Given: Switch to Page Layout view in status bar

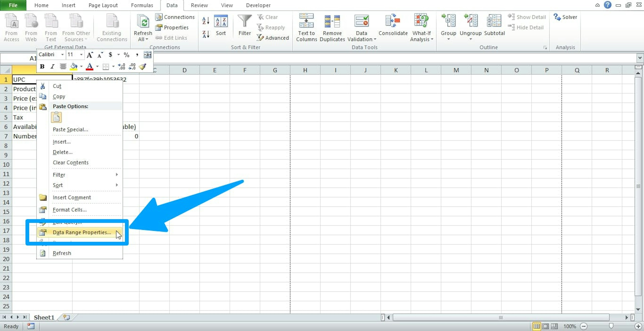Looking at the screenshot, I should pos(546,326).
